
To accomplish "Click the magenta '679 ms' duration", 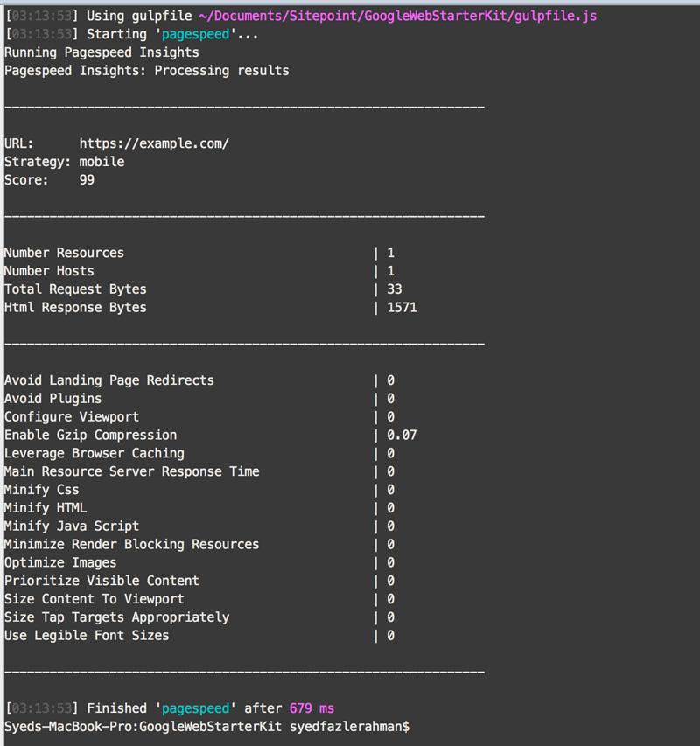I will (x=311, y=708).
